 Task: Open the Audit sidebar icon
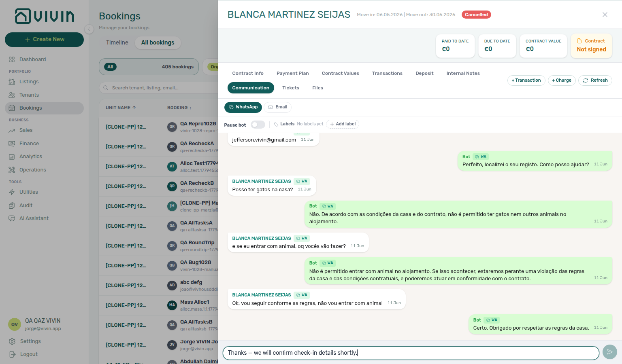[12, 205]
